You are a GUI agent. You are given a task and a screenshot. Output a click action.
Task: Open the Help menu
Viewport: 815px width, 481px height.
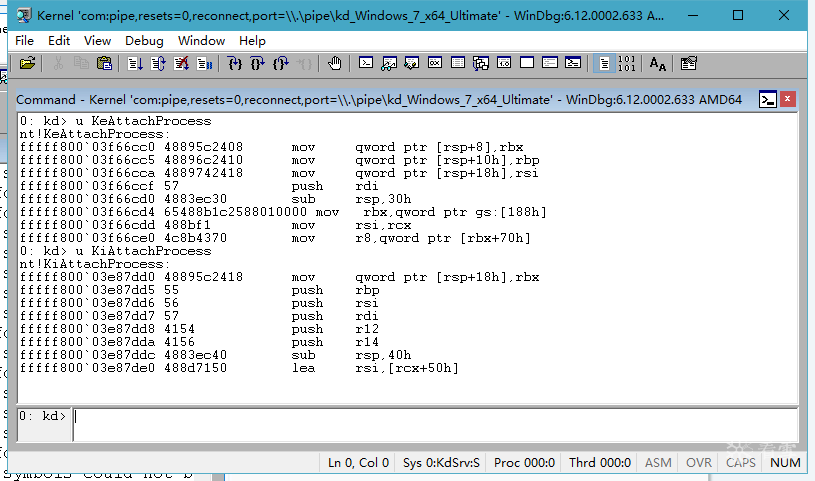252,41
